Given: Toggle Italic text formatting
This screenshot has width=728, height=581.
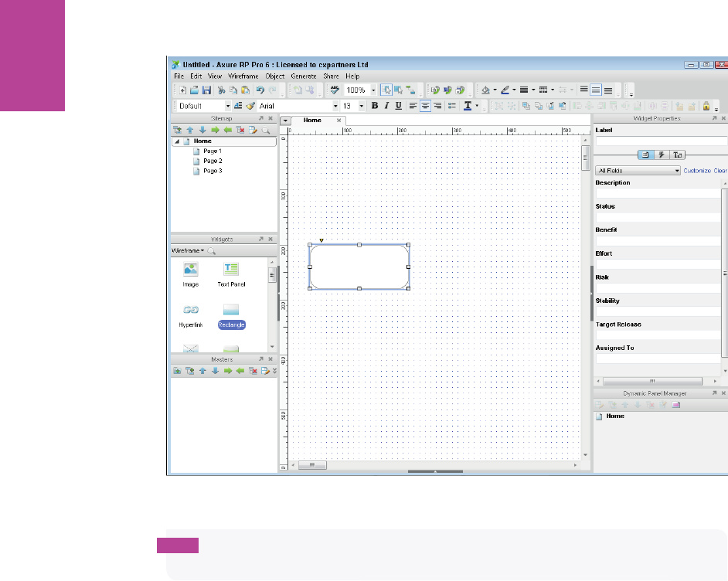Looking at the screenshot, I should [386, 106].
